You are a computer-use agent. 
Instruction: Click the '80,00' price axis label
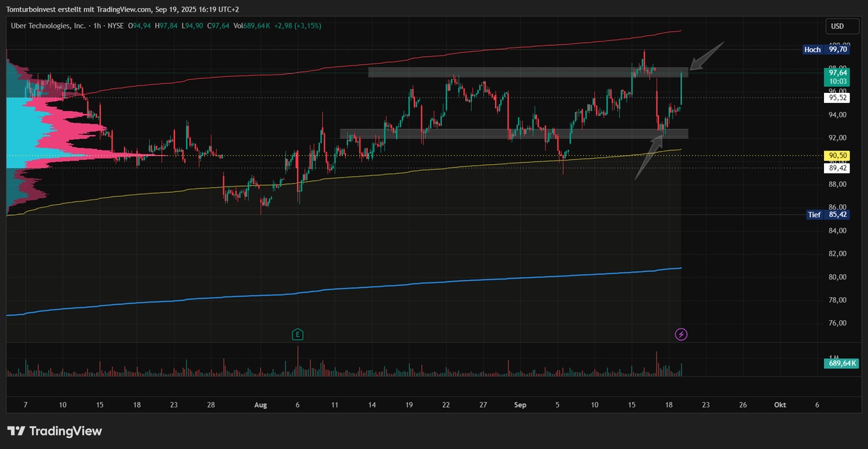pyautogui.click(x=837, y=277)
